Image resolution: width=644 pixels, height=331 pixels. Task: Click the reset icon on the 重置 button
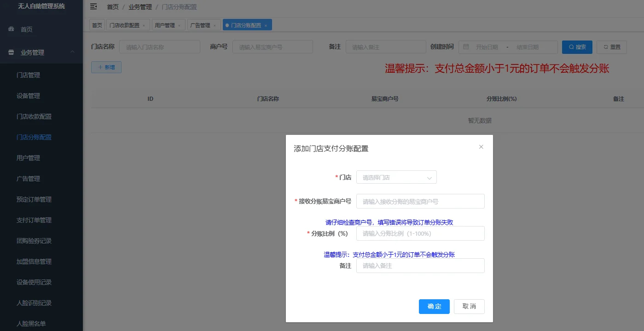[605, 46]
